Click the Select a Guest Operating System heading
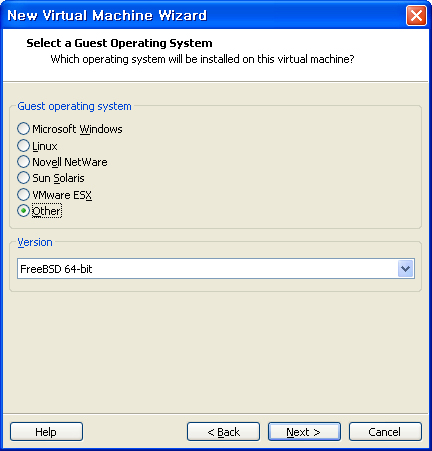 119,43
